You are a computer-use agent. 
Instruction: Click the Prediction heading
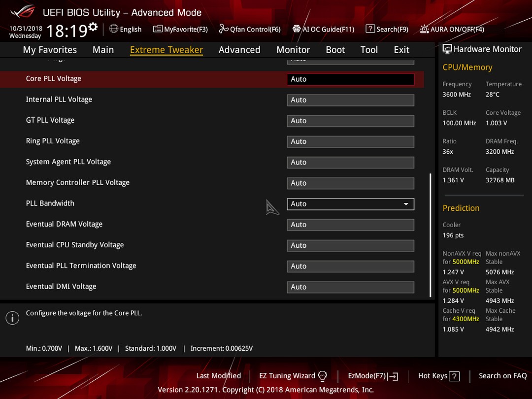pyautogui.click(x=461, y=208)
